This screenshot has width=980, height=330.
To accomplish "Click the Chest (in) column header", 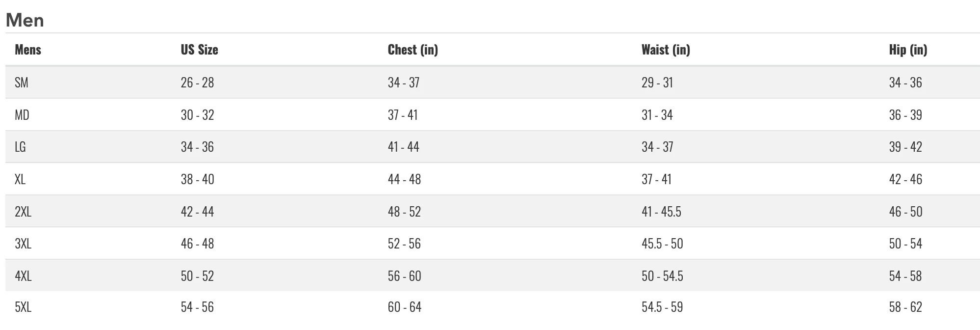I will [x=413, y=50].
